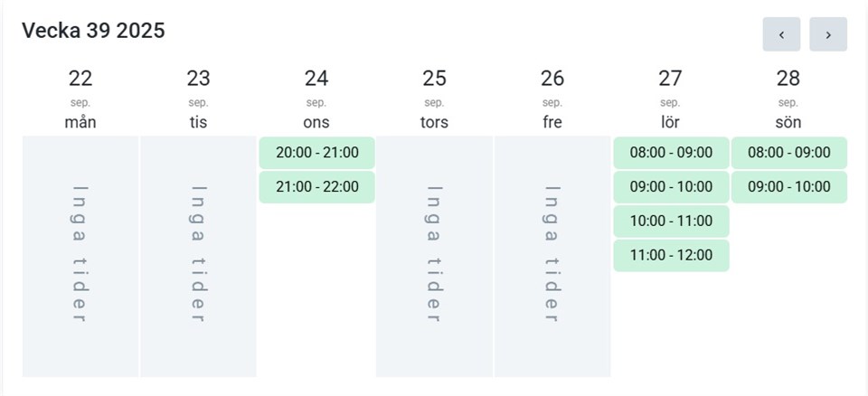Pick Saturday 09:00 - 10:00 slot
The height and width of the screenshot is (396, 868).
[x=671, y=187]
